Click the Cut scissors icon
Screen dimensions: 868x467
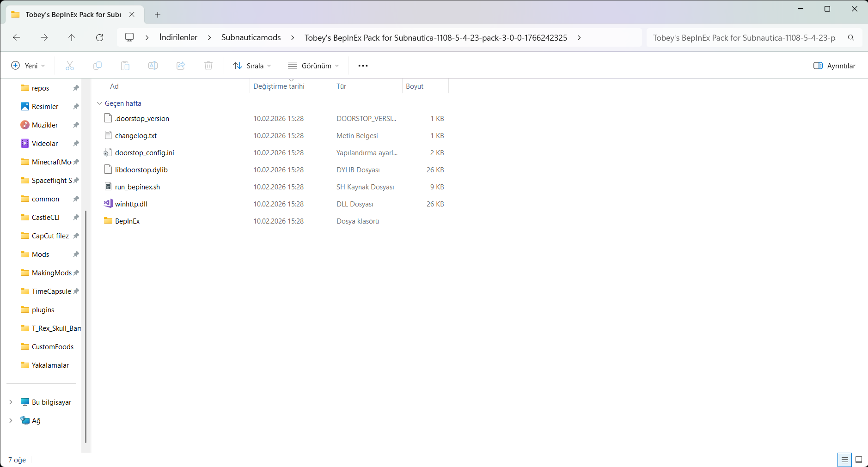click(x=70, y=66)
